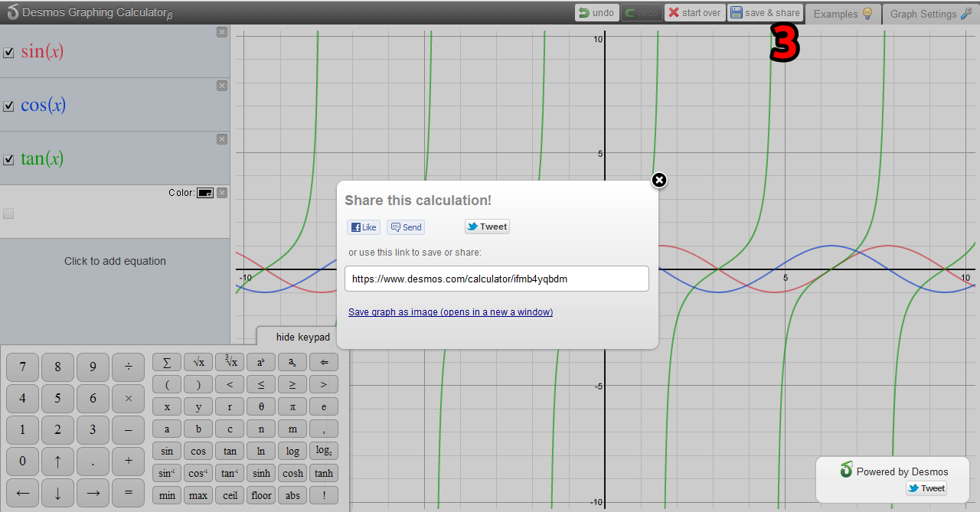The height and width of the screenshot is (512, 980).
Task: Delete the cos(x) expression
Action: tap(222, 86)
